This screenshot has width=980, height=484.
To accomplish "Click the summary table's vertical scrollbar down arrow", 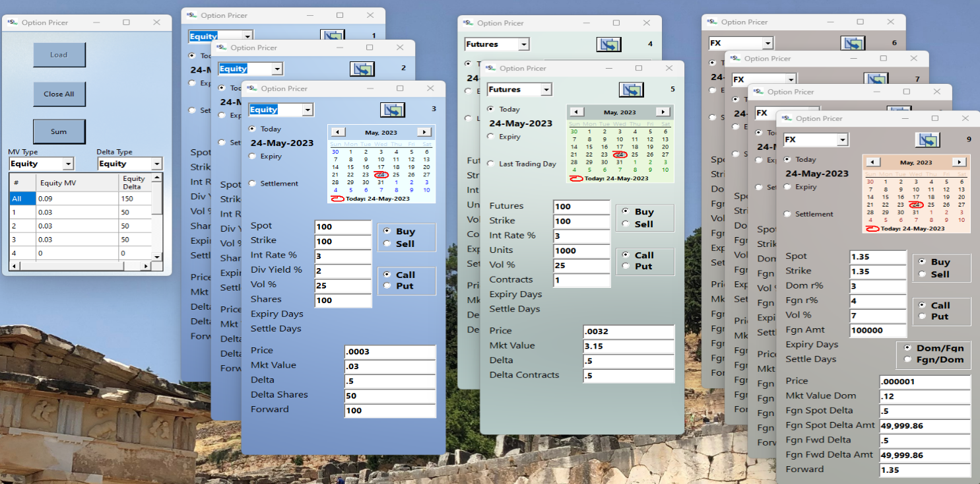I will click(x=157, y=256).
